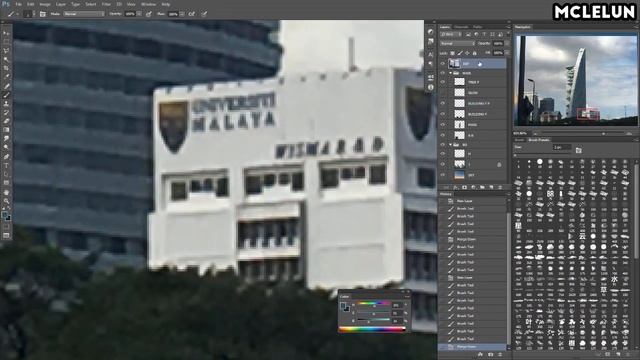The width and height of the screenshot is (640, 360).
Task: Select the Pen tool
Action: tap(6, 156)
